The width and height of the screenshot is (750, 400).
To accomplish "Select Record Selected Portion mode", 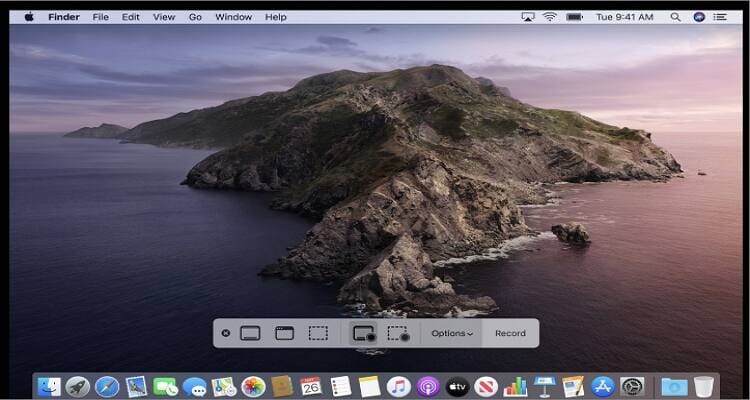I will tap(398, 333).
